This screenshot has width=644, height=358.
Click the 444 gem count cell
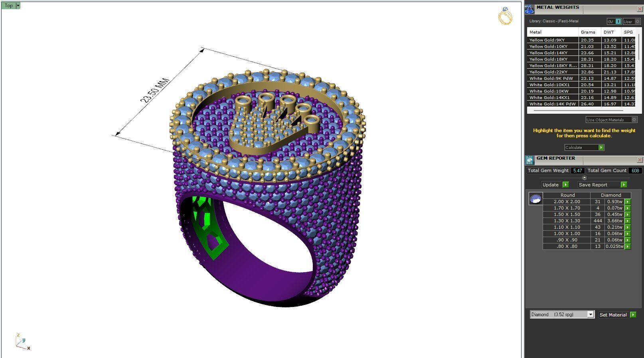pyautogui.click(x=598, y=221)
